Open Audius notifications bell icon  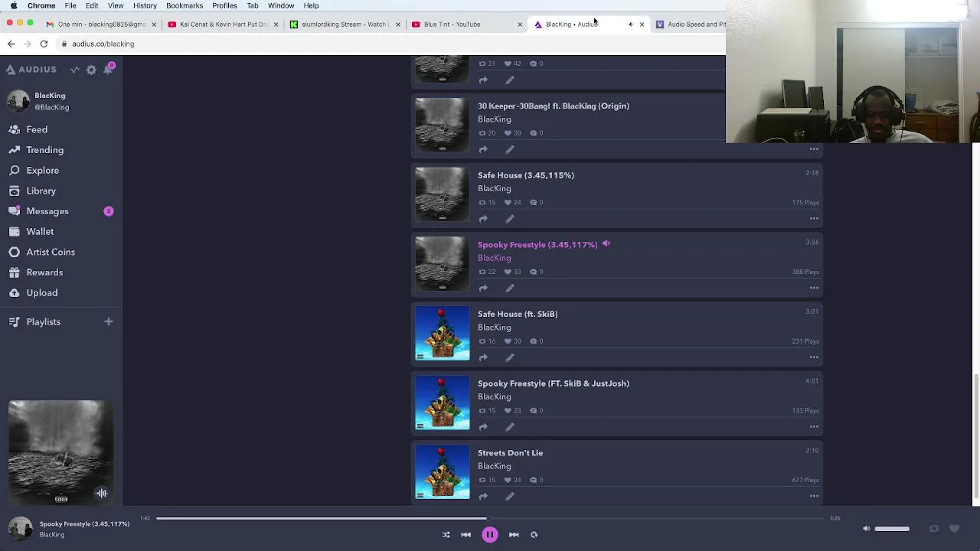click(109, 69)
